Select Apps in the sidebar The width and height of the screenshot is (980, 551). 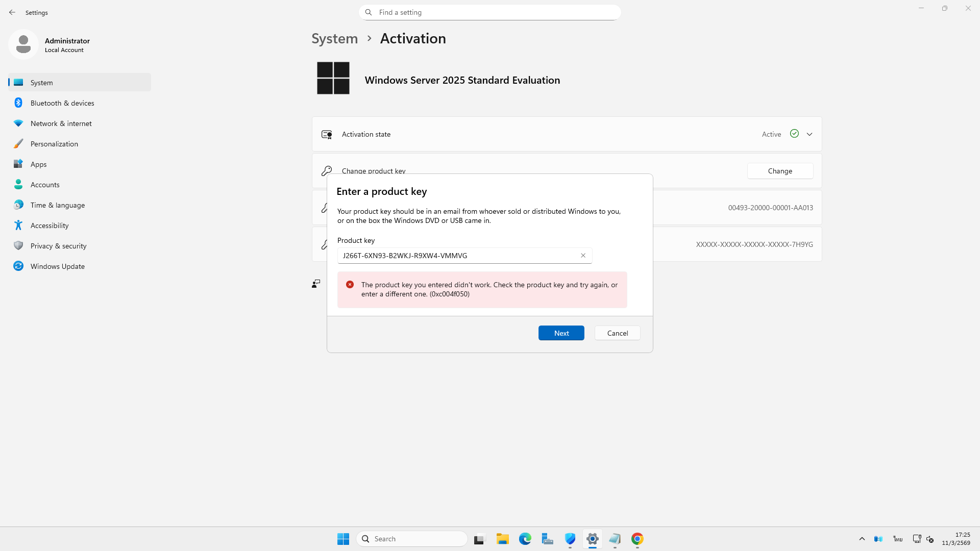(38, 164)
